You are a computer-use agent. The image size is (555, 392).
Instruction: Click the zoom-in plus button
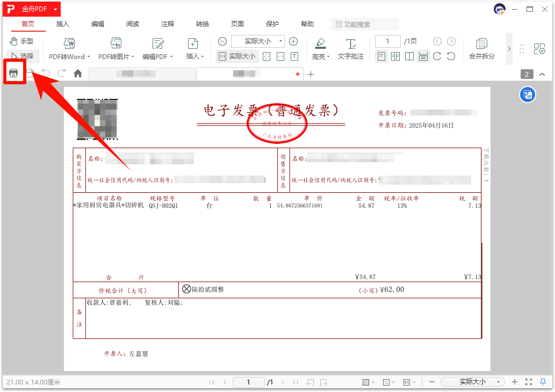[293, 41]
